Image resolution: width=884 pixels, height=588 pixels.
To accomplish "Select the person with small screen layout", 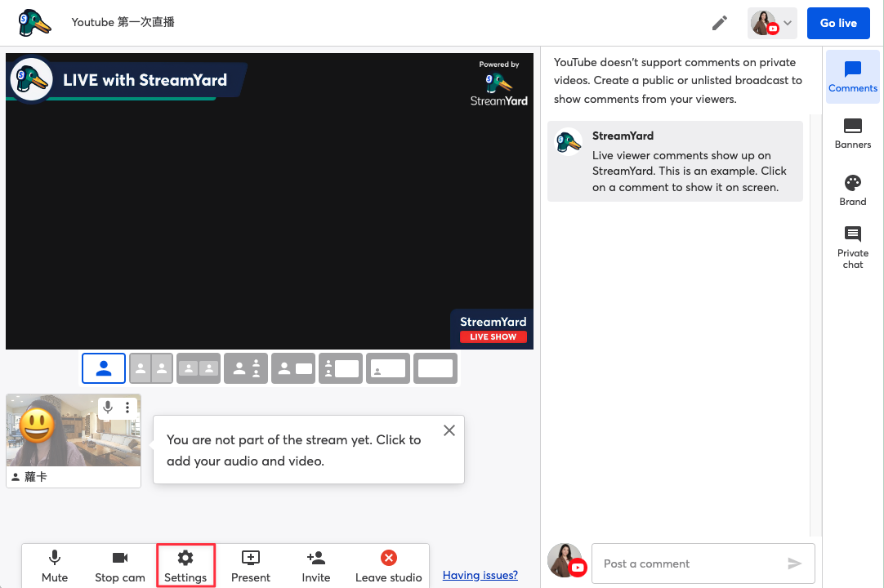I will (x=293, y=368).
